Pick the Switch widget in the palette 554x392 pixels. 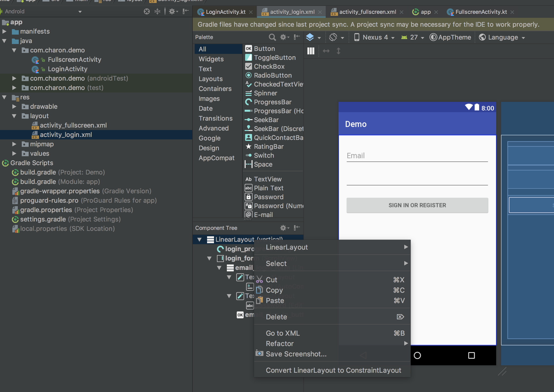pos(264,155)
